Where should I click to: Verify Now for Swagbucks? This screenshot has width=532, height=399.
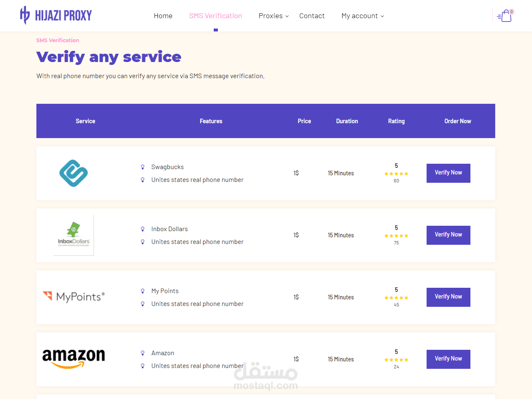pyautogui.click(x=449, y=173)
